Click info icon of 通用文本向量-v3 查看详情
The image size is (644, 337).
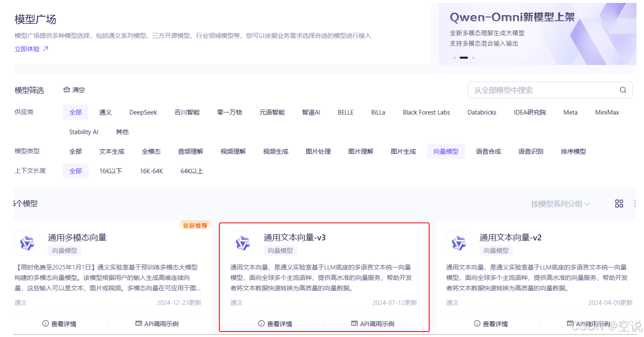261,324
